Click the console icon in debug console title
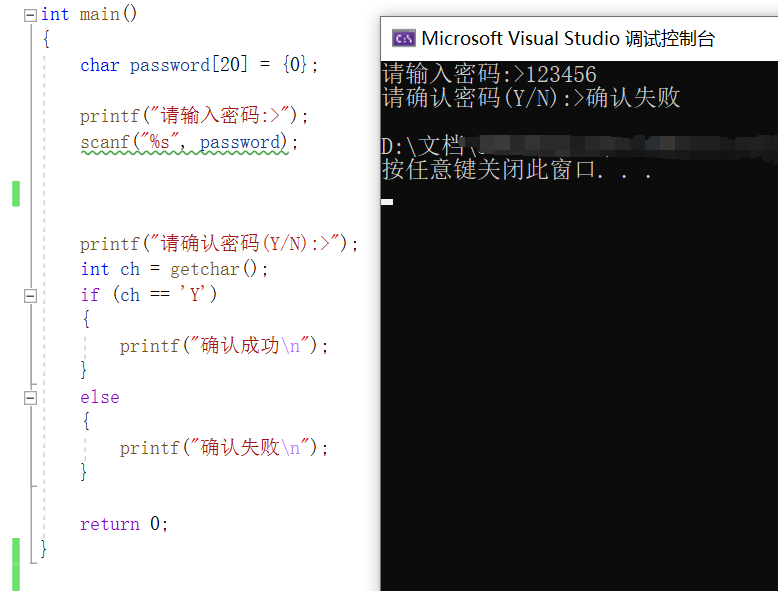The height and width of the screenshot is (591, 778). click(x=403, y=38)
